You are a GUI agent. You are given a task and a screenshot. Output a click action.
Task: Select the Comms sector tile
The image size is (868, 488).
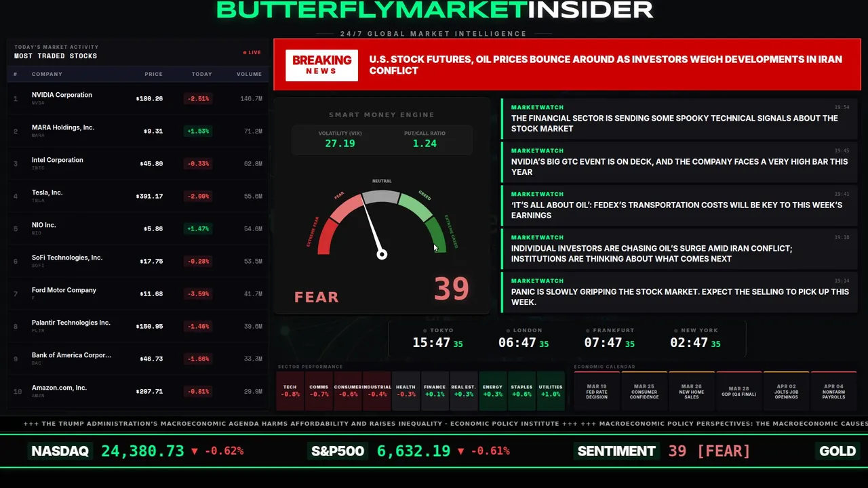[319, 391]
